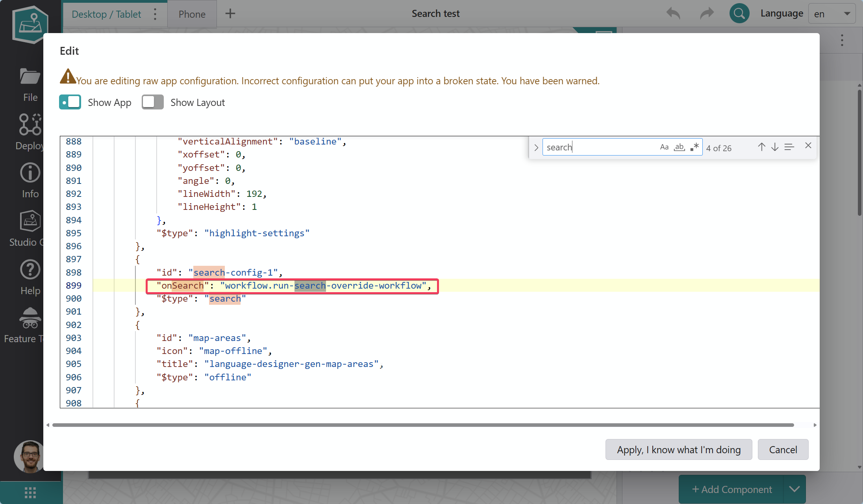Click Apply, I know what I'm doing
Image resolution: width=863 pixels, height=504 pixels.
pos(678,450)
